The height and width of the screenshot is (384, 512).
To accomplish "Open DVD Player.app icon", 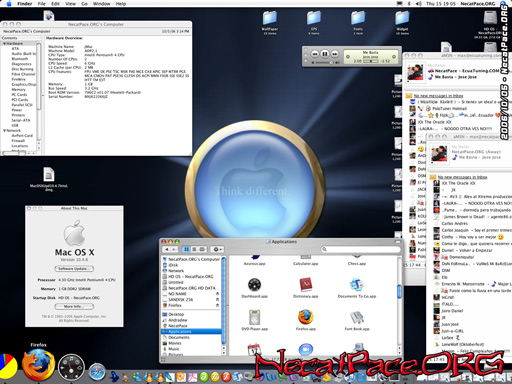I will pyautogui.click(x=254, y=320).
